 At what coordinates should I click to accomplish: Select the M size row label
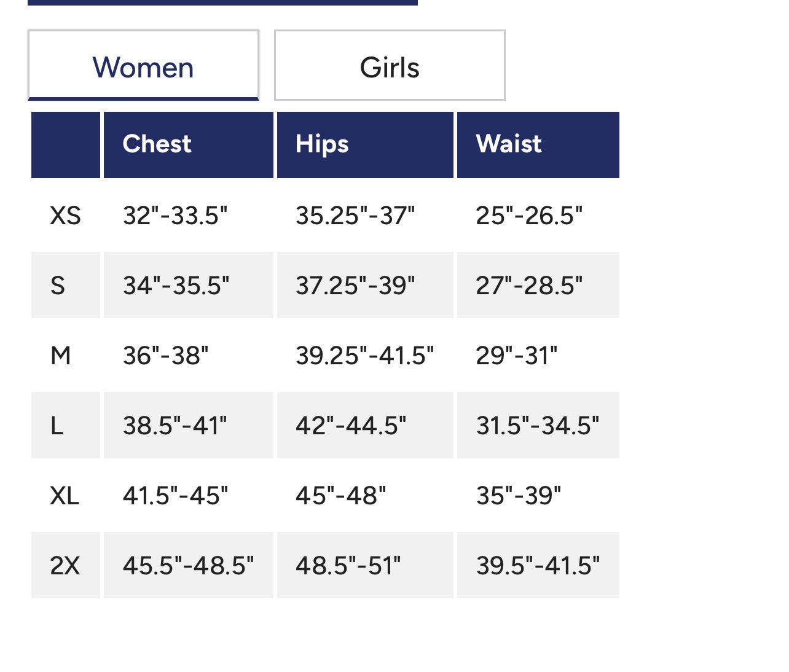coord(61,356)
